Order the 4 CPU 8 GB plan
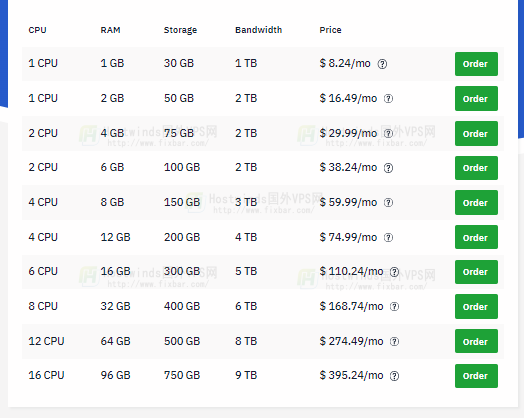 [x=476, y=202]
